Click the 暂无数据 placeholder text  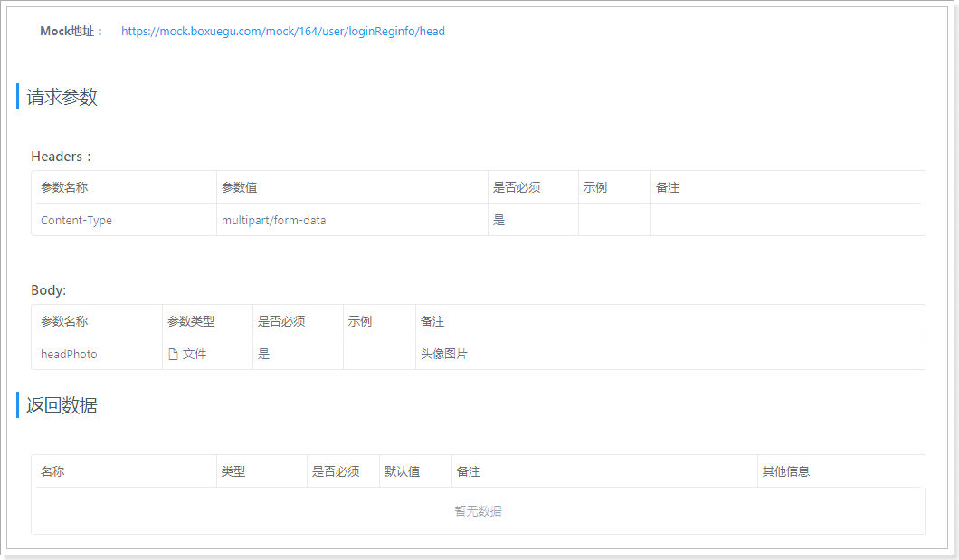point(479,511)
